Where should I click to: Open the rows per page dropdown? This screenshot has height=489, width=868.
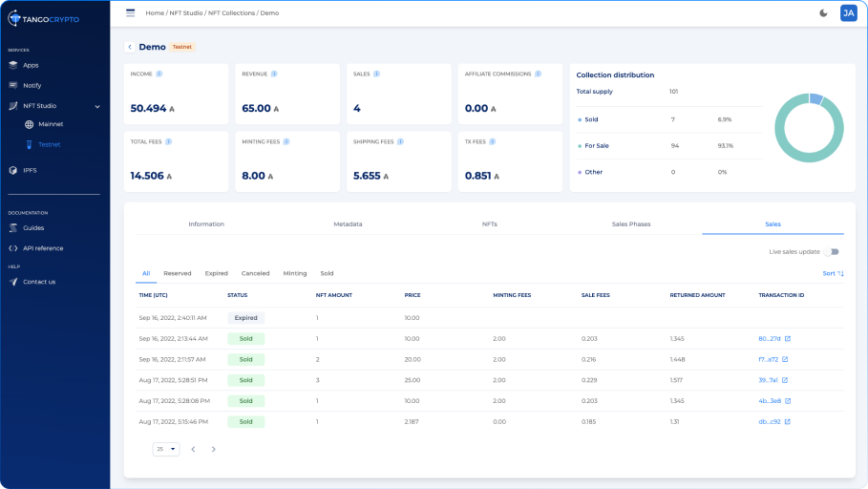coord(166,449)
